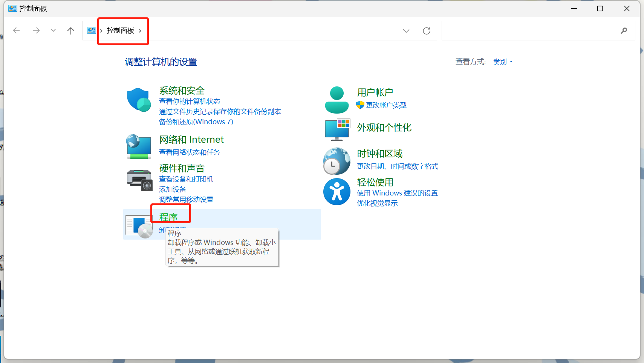The height and width of the screenshot is (363, 644).
Task: Open the Clock and Region globe icon
Action: point(337,161)
